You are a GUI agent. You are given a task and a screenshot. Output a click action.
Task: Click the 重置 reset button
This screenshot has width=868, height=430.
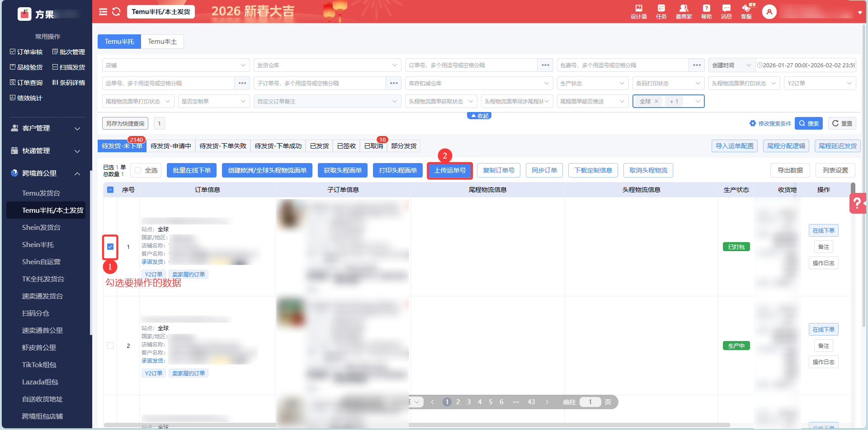coord(842,123)
